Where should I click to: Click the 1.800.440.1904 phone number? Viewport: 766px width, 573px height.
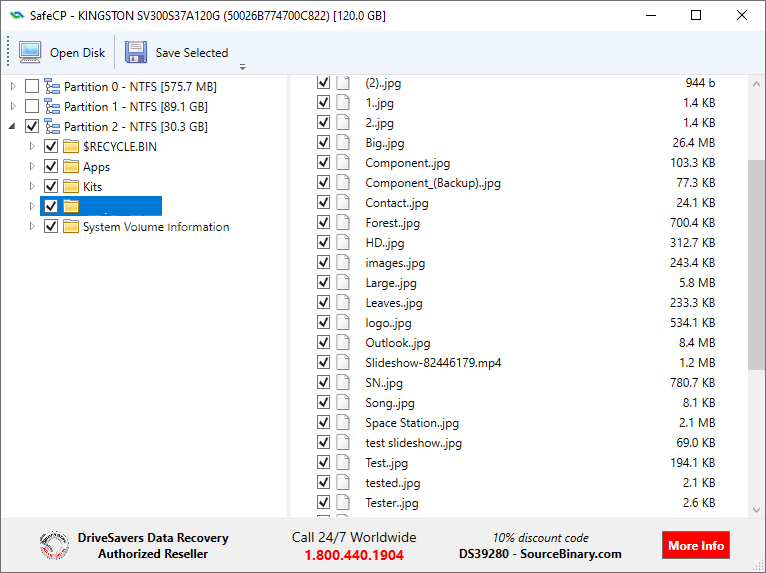[x=354, y=555]
